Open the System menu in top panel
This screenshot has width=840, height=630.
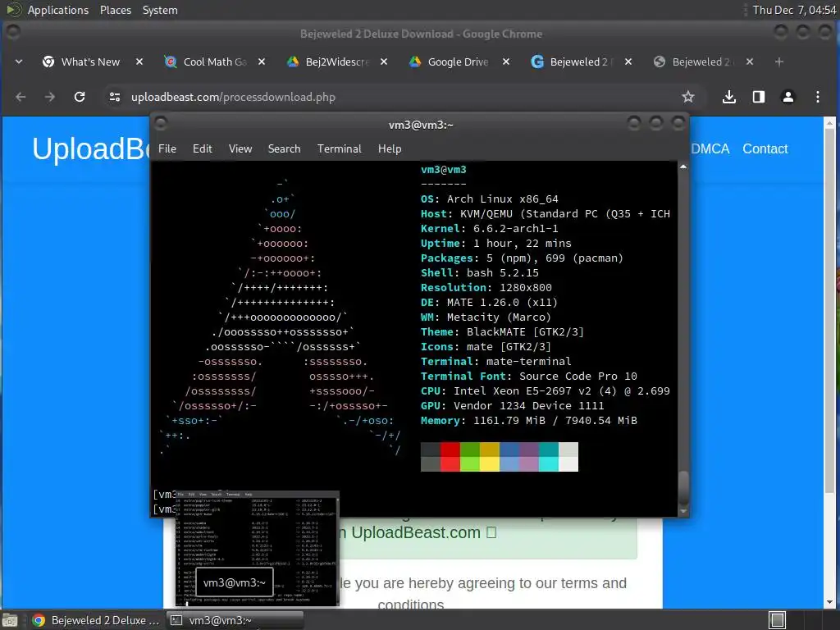160,10
